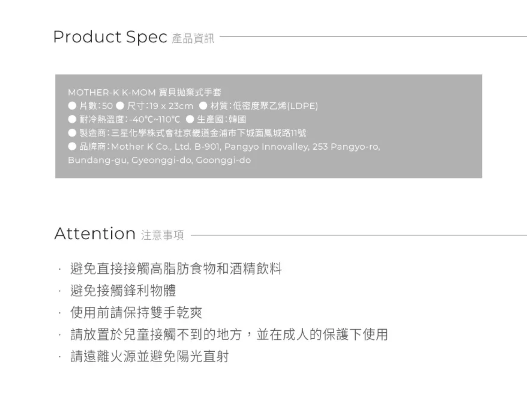The width and height of the screenshot is (532, 420).
Task: Click the 請遠離火源並避免陽光直射 notice
Action: pos(150,356)
